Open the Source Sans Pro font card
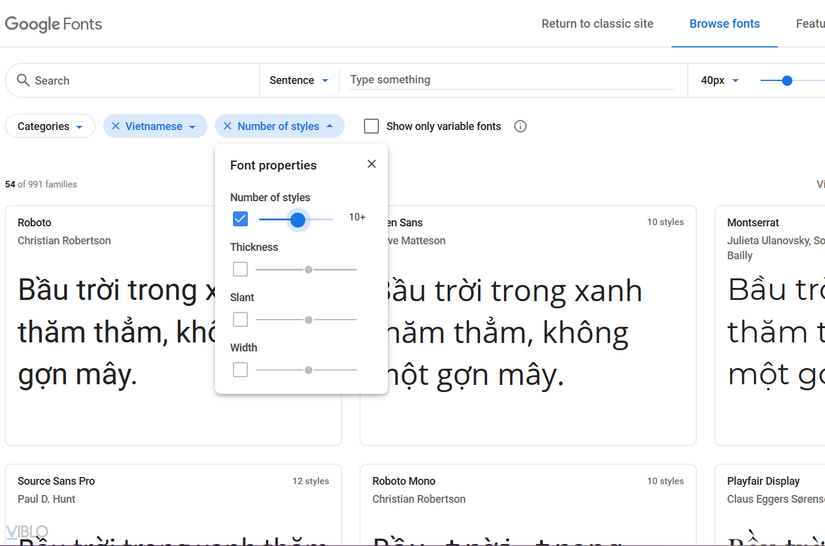 [173, 505]
